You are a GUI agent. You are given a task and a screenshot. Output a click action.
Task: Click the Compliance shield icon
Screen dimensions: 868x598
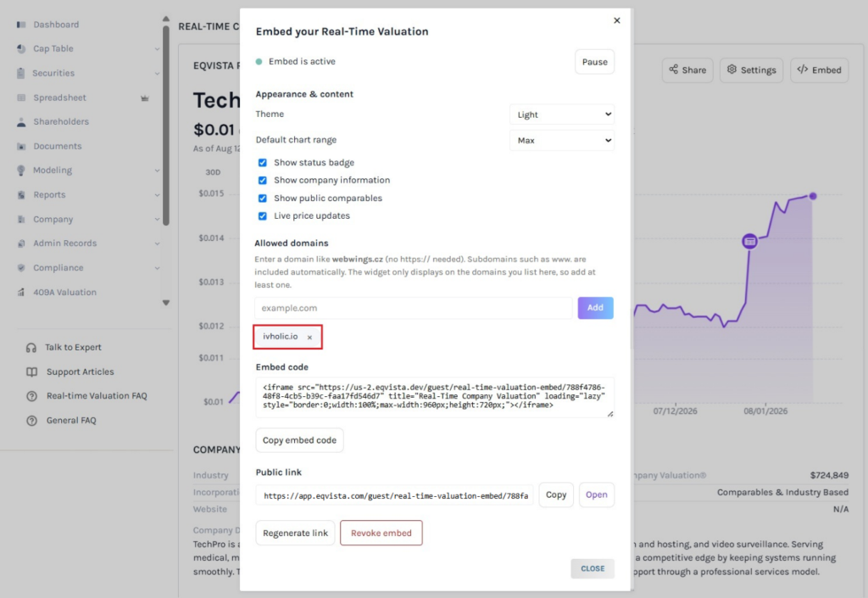[x=21, y=267]
